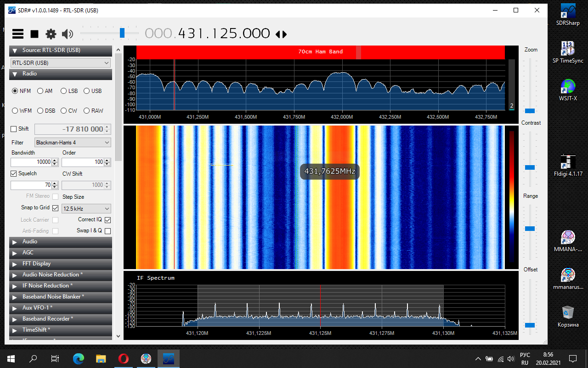Click the Zoom slider handle
Image resolution: width=588 pixels, height=368 pixels.
pyautogui.click(x=530, y=111)
